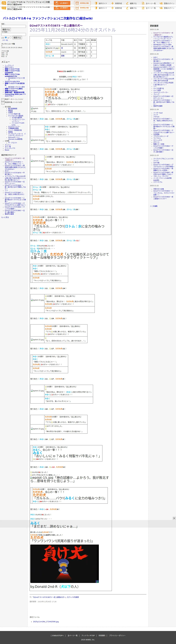Image resolution: width=176 pixels, height=644 pixels.
Task: Open ザ・クエスト link
Action: 12,143
